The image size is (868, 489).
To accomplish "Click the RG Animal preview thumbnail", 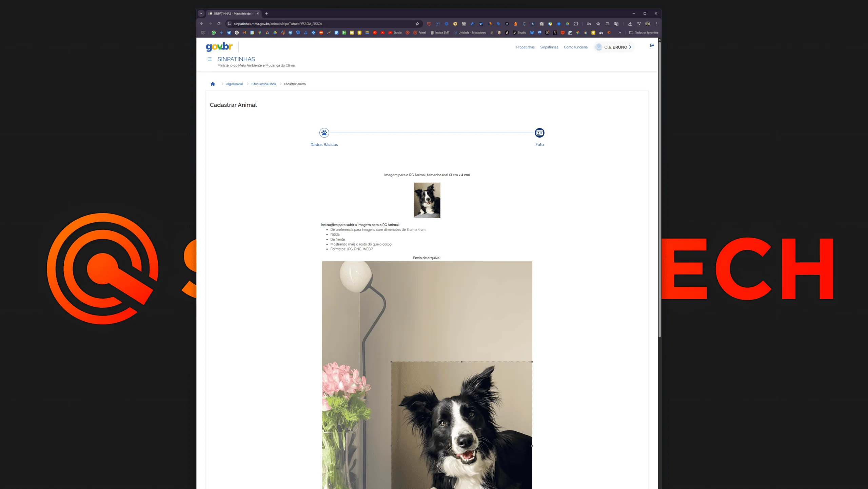I will (427, 200).
